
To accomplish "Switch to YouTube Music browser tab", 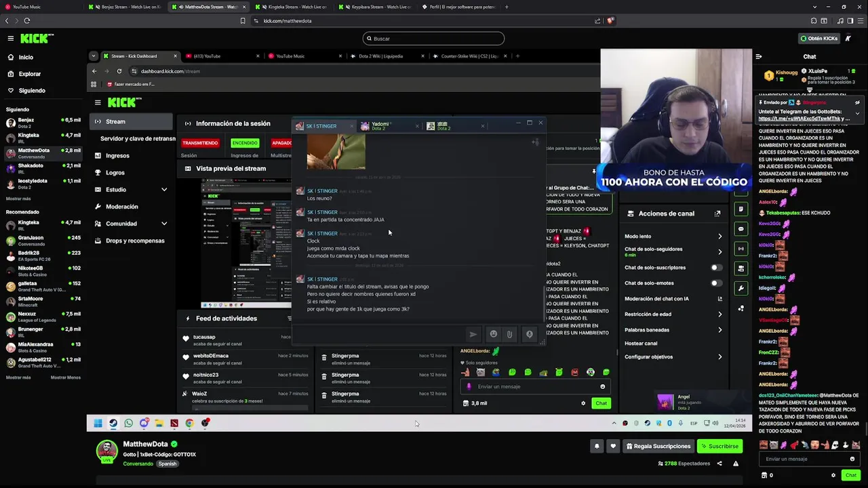I will (x=41, y=7).
